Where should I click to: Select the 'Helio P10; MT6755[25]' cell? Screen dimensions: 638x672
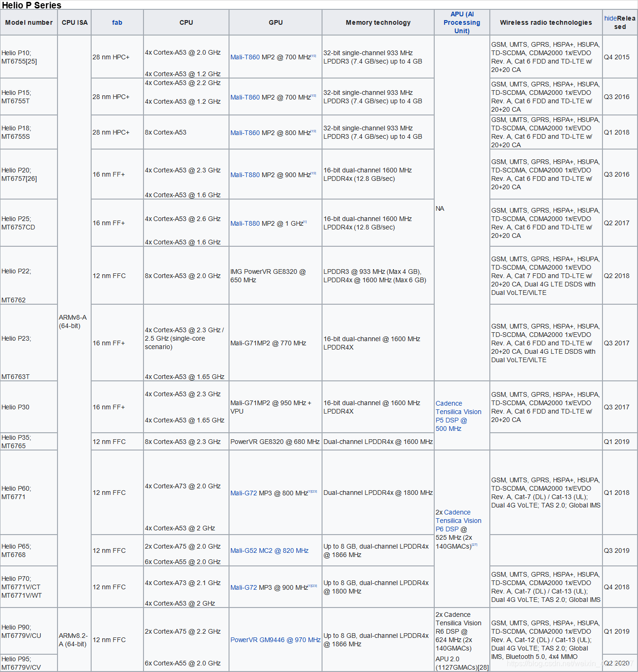pos(29,57)
